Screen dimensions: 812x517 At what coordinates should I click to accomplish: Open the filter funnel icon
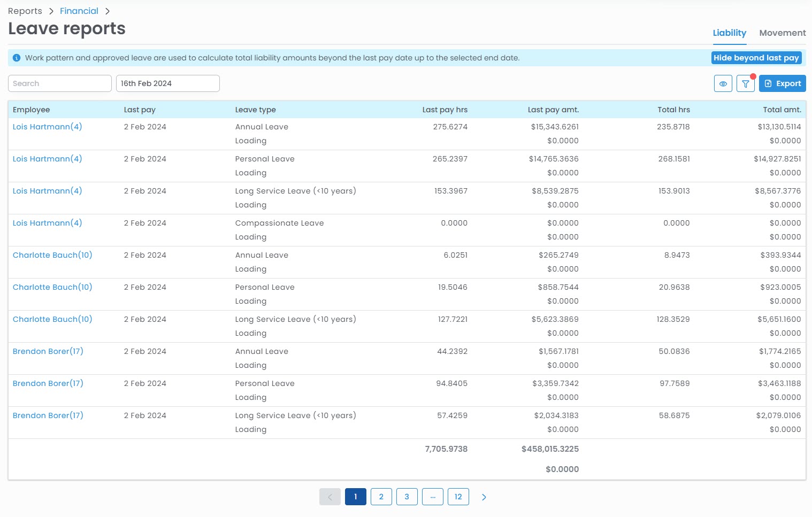(745, 83)
